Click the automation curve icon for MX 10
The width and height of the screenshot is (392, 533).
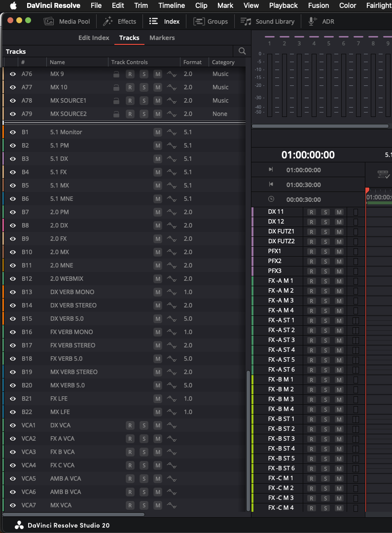coord(172,87)
